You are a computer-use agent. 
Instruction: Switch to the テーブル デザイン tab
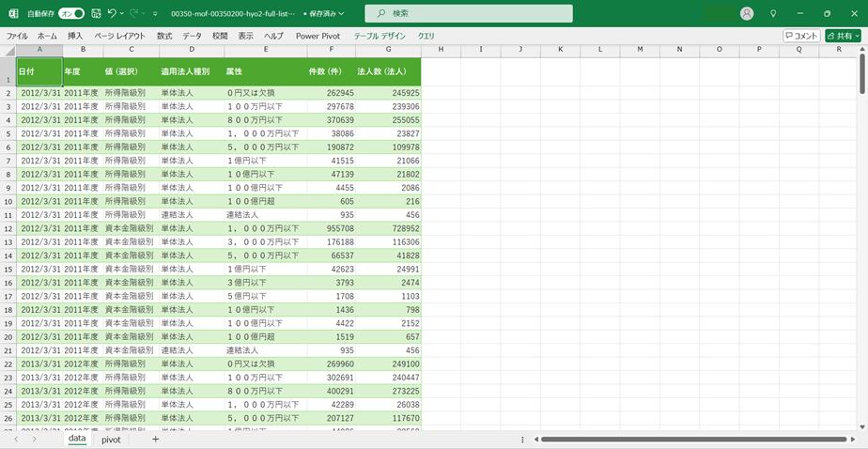coord(380,36)
